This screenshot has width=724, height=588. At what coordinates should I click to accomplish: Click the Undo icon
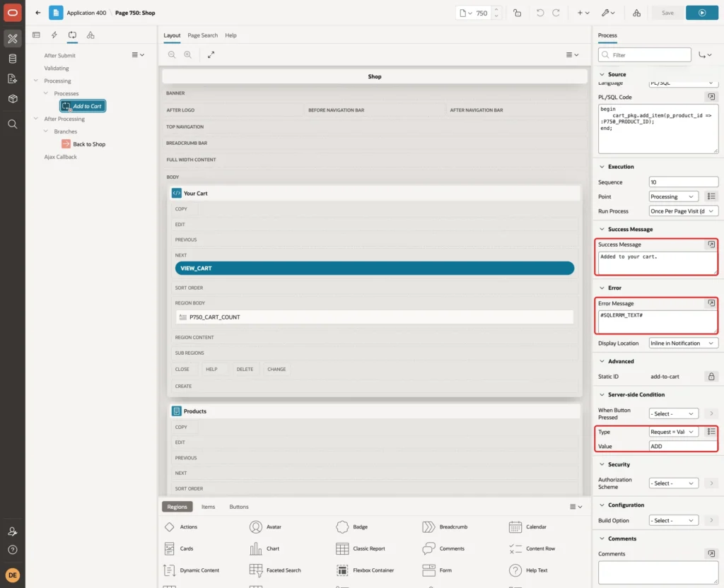[539, 13]
